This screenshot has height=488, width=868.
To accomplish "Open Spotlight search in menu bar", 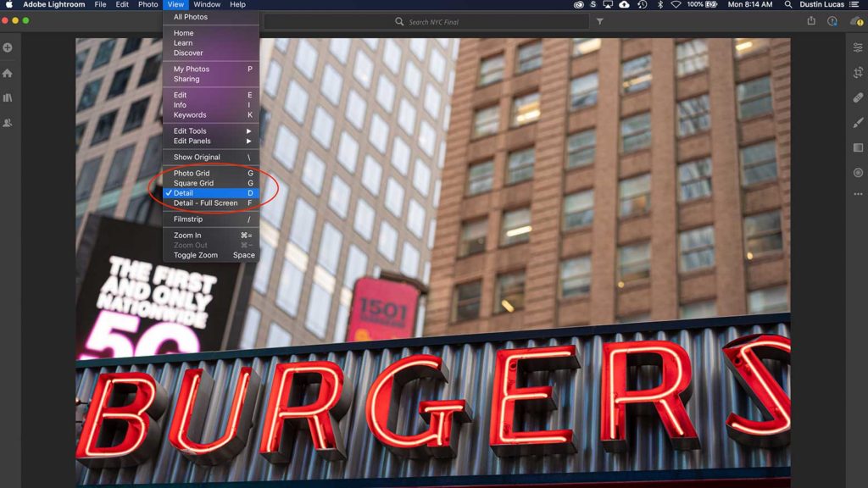I will 787,4.
